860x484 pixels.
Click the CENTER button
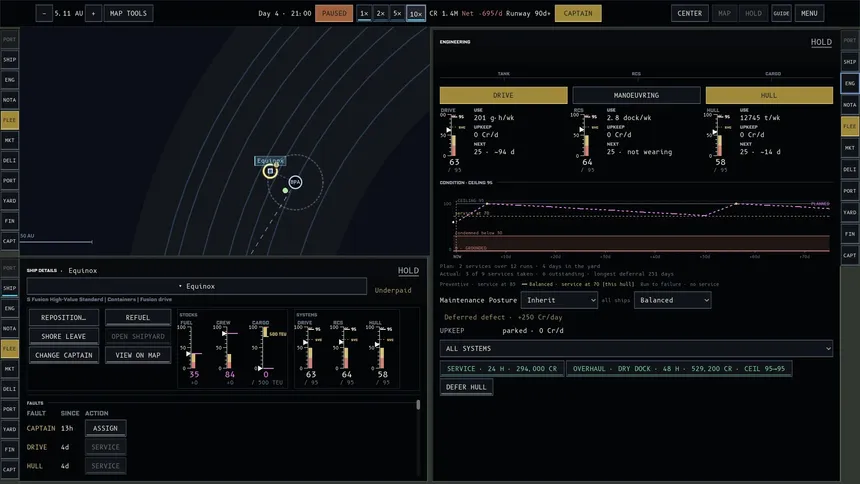[x=689, y=13]
